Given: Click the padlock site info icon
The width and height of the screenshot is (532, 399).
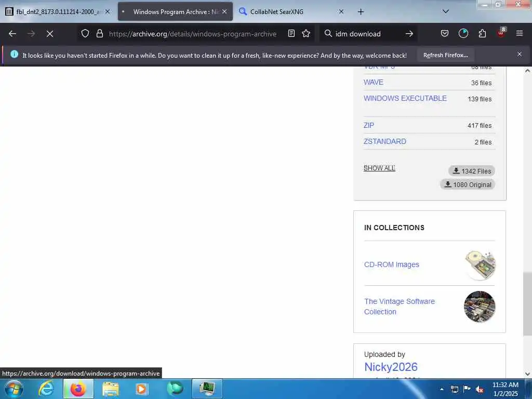Looking at the screenshot, I should [99, 34].
